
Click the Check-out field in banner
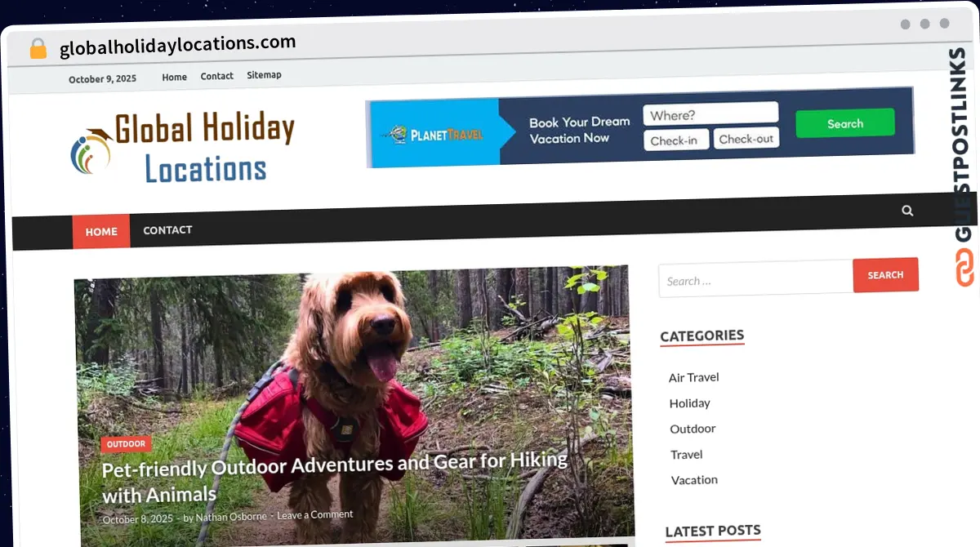point(746,139)
